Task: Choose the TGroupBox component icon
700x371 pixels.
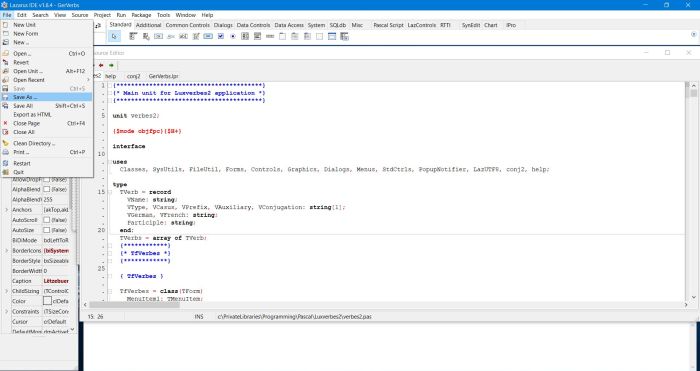Action: click(282, 37)
